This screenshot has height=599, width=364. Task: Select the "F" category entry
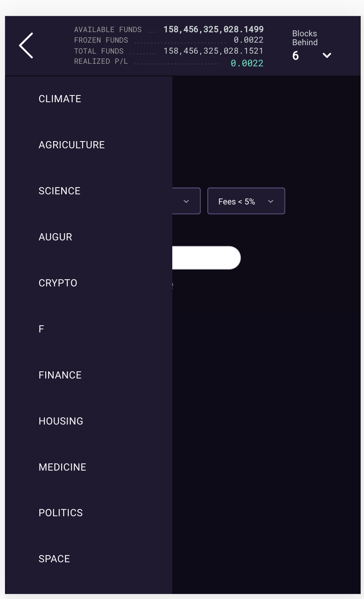pyautogui.click(x=41, y=329)
